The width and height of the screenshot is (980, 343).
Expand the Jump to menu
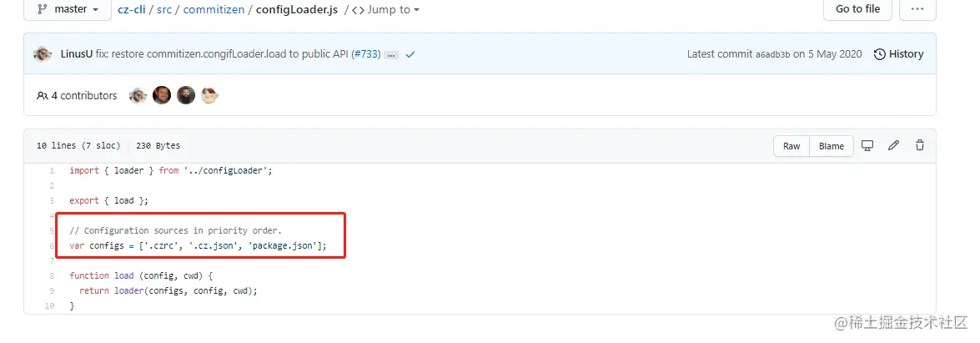click(x=385, y=9)
